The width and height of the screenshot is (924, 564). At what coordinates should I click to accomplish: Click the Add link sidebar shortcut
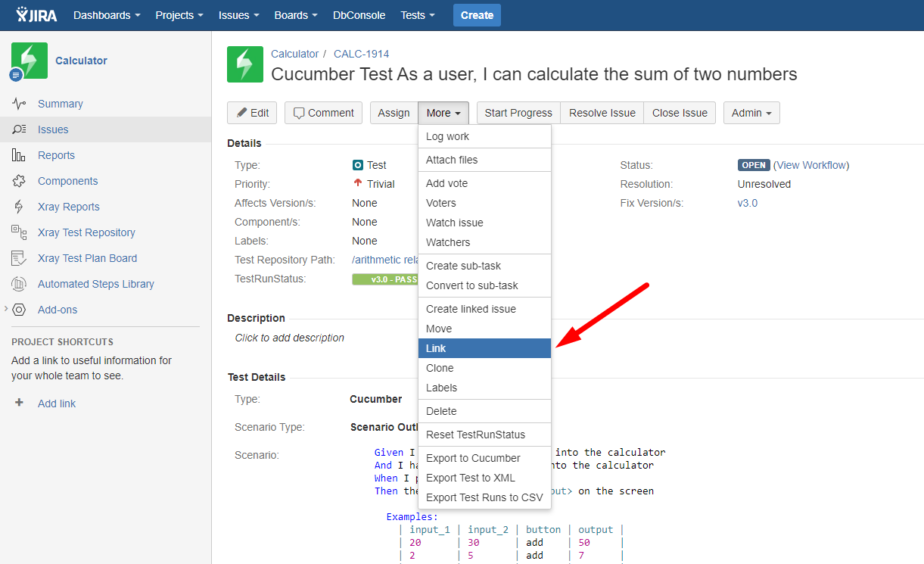(x=57, y=404)
